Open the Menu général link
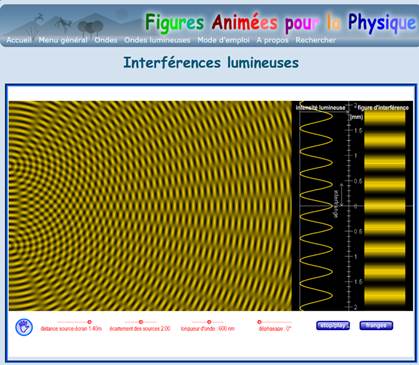 (x=63, y=40)
